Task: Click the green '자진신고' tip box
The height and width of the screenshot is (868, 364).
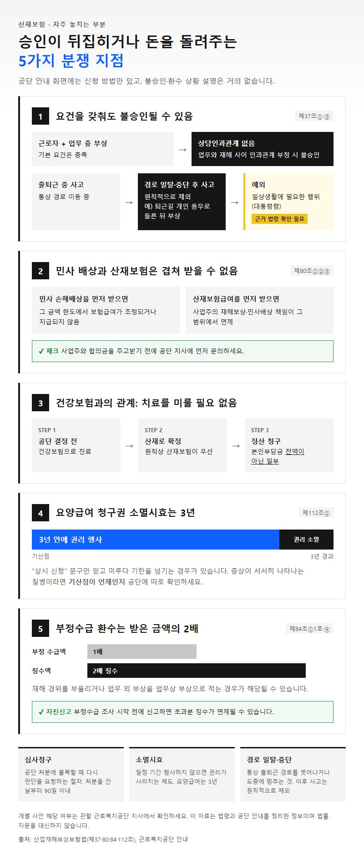Action: [182, 712]
